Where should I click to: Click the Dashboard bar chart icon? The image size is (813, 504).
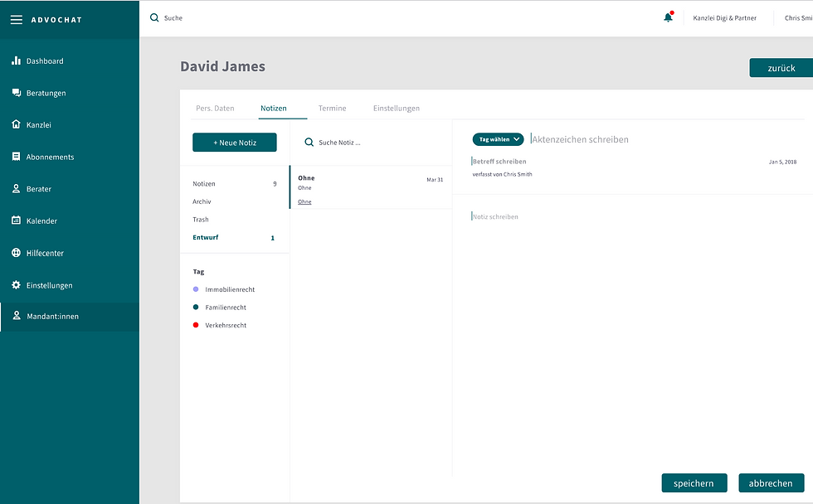16,61
